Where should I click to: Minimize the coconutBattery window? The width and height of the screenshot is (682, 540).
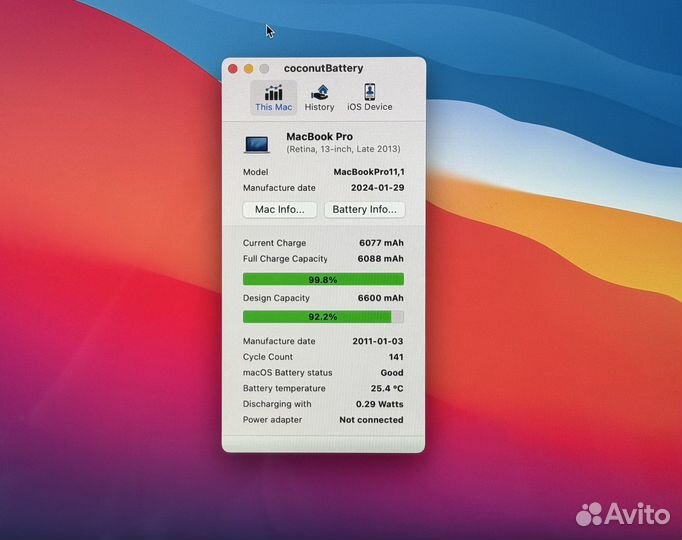248,69
